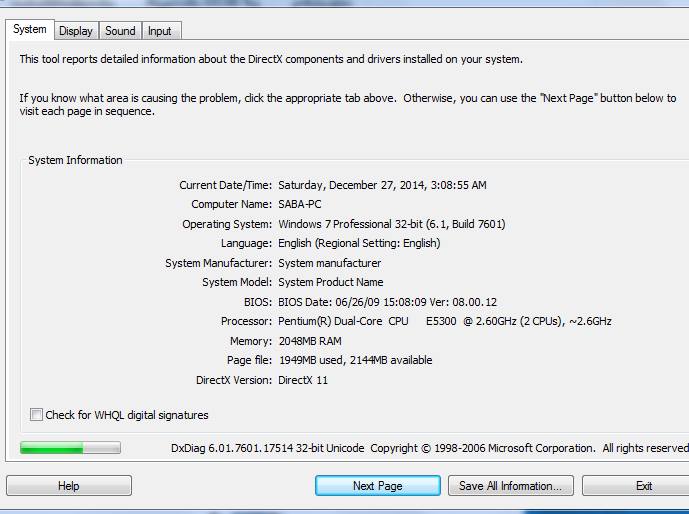The image size is (689, 514).
Task: Click the 'Page file:' label
Action: pos(249,360)
